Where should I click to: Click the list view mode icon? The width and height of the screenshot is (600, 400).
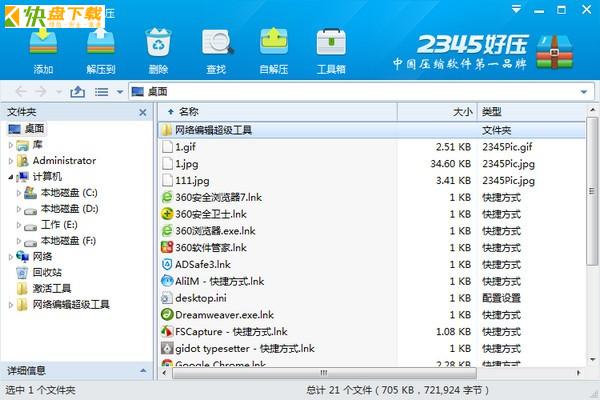pyautogui.click(x=101, y=92)
